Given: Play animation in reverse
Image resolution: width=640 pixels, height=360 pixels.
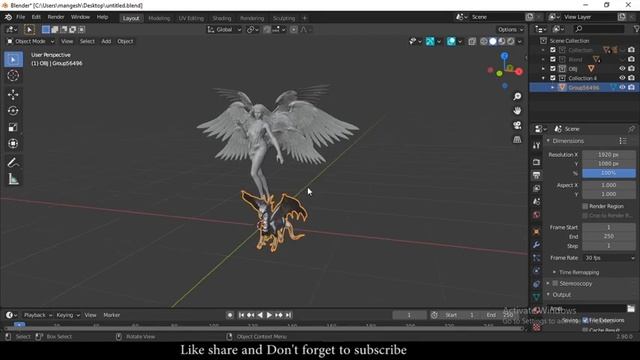Looking at the screenshot, I should pos(260,315).
